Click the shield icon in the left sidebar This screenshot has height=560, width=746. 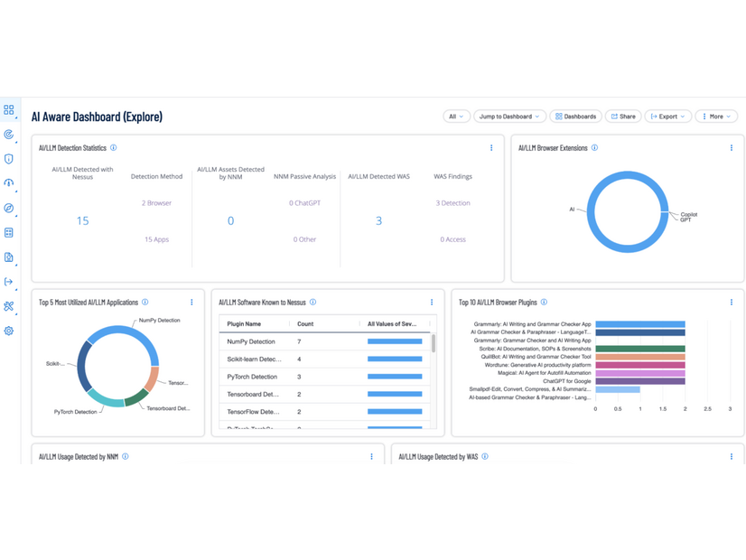point(9,159)
